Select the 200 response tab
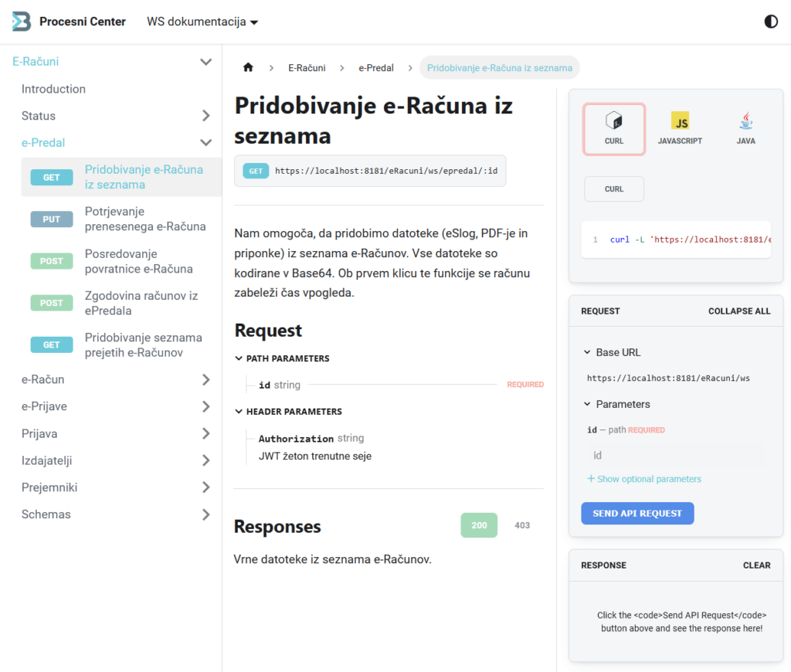This screenshot has width=791, height=672. [x=479, y=525]
